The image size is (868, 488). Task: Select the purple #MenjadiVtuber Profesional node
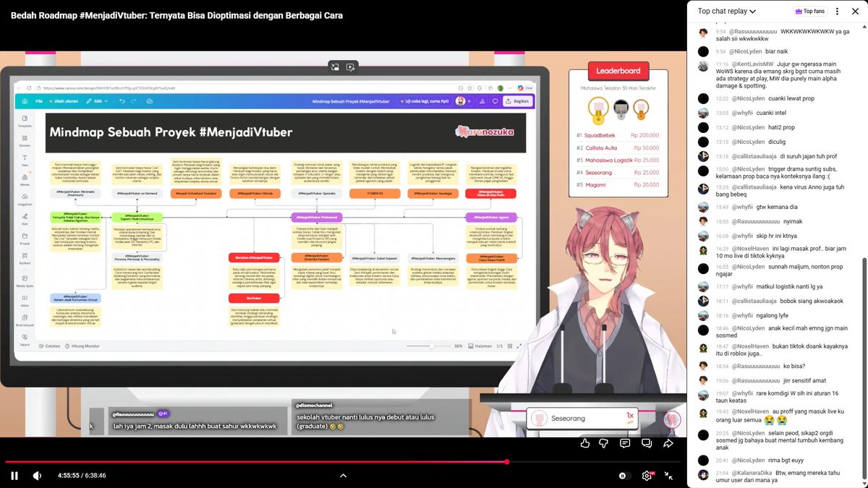point(318,217)
